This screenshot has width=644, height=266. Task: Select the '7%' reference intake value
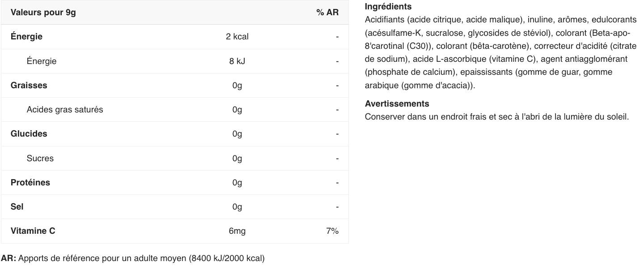point(332,231)
